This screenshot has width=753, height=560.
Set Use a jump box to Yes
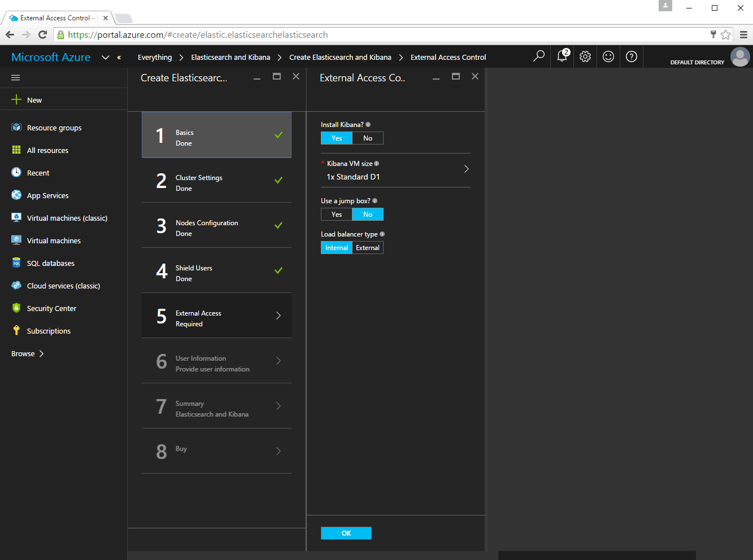pyautogui.click(x=337, y=215)
